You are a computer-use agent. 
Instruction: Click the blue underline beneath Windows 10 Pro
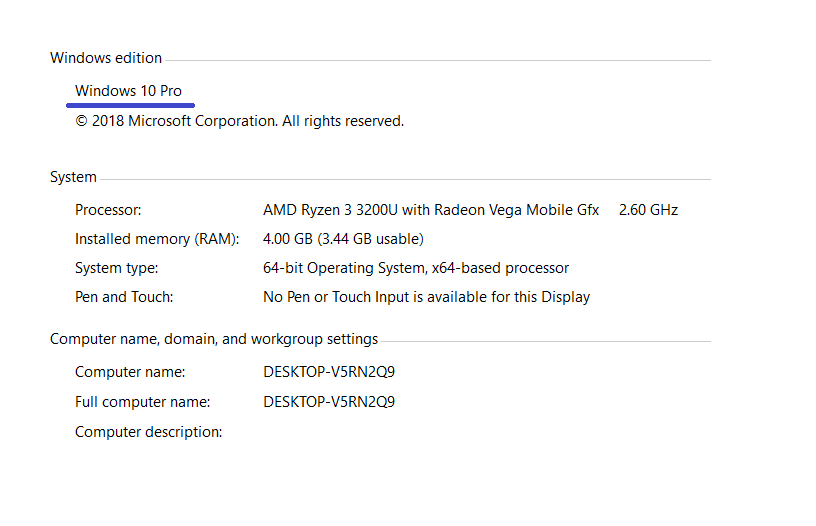click(131, 106)
